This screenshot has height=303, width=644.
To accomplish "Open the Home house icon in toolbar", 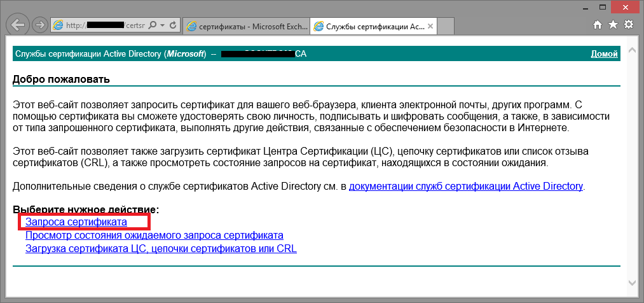I will tap(598, 25).
